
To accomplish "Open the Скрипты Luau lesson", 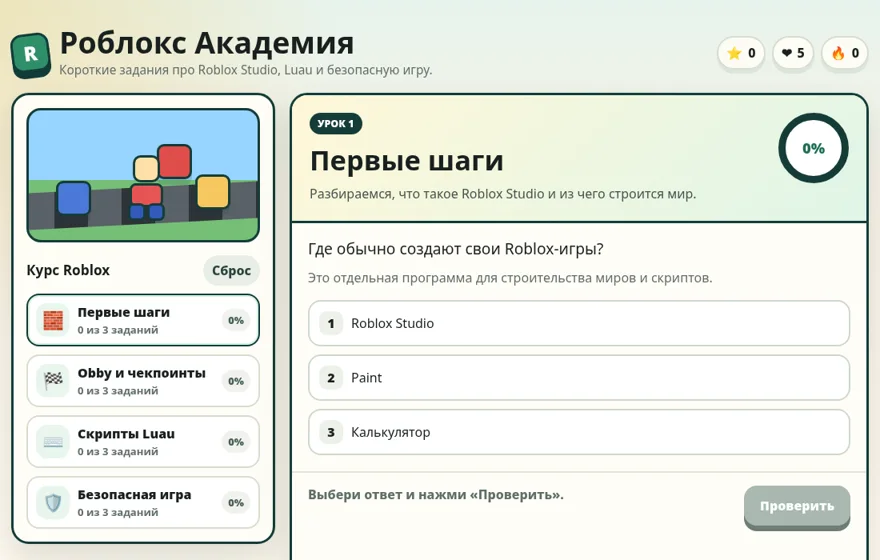I will pos(143,442).
